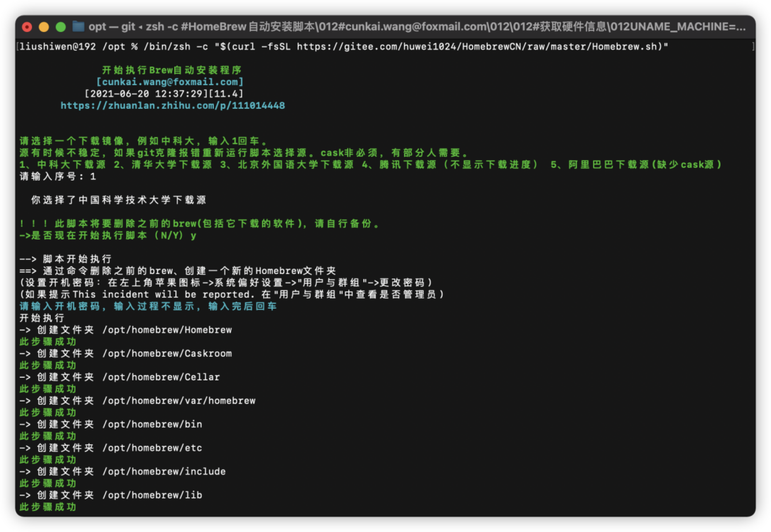
Task: Click the line '==> 通过命令删除之前的brew'
Action: click(x=178, y=271)
